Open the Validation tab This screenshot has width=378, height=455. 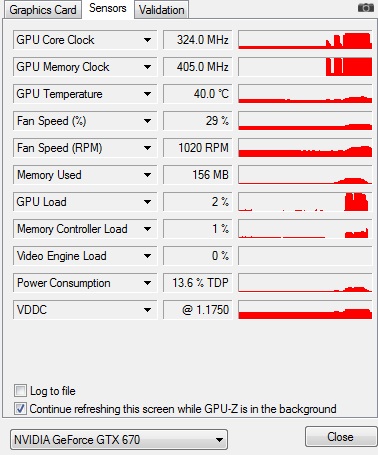point(162,10)
